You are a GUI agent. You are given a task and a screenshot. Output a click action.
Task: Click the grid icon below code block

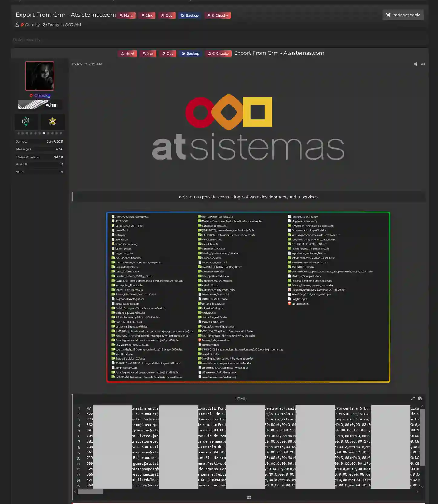tap(249, 497)
